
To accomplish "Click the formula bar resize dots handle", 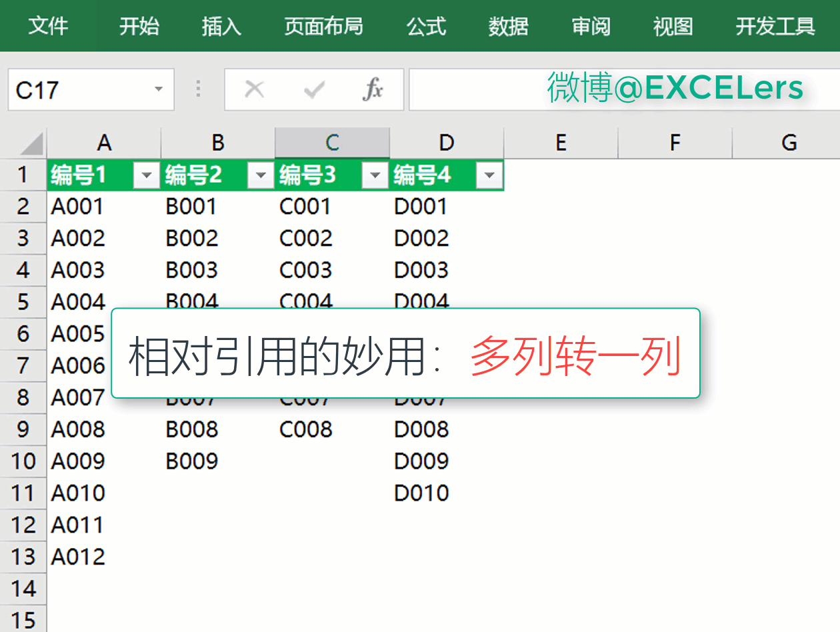I will 199,89.
